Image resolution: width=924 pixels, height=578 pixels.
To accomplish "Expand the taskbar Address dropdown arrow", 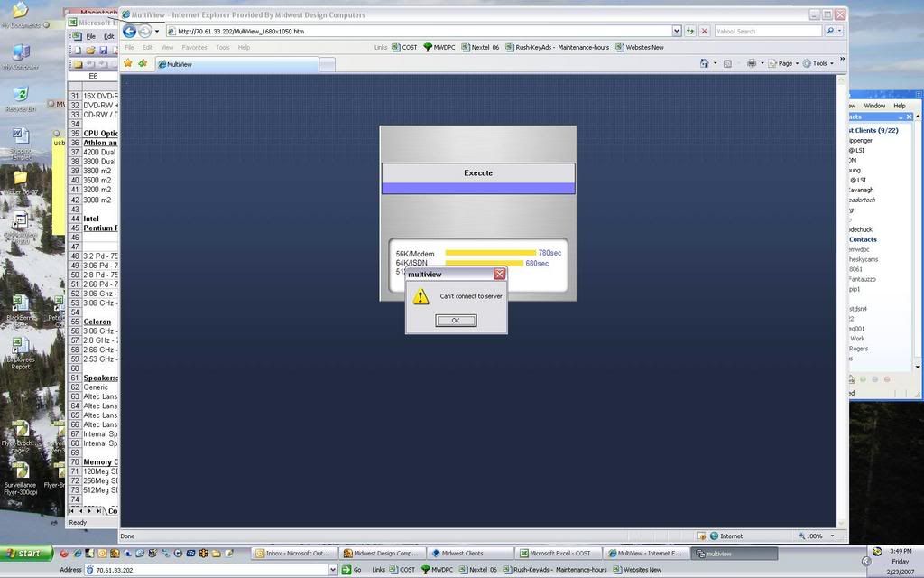I will click(x=333, y=570).
